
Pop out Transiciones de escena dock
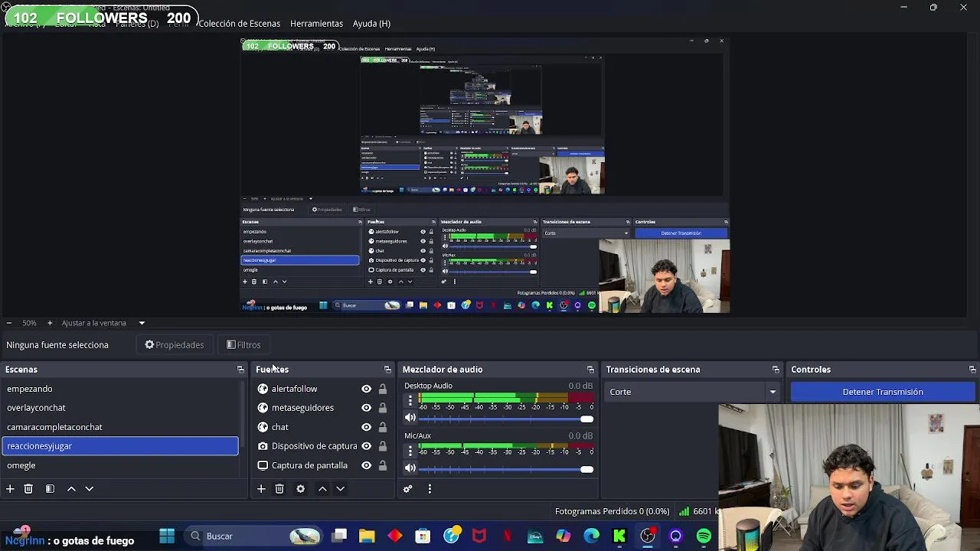click(776, 370)
